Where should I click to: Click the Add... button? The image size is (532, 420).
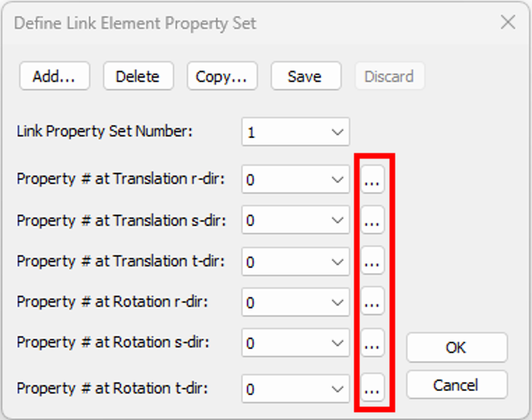pyautogui.click(x=55, y=76)
